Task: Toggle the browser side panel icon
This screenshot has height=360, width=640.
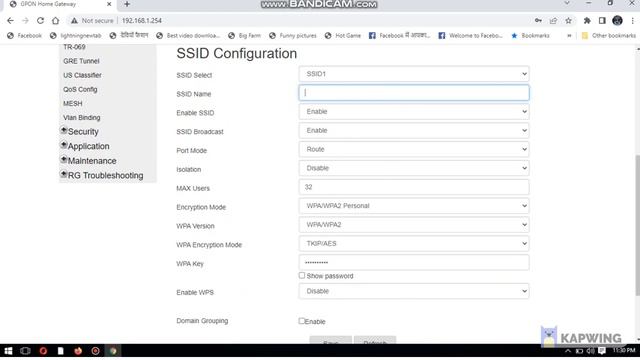Action: (602, 20)
